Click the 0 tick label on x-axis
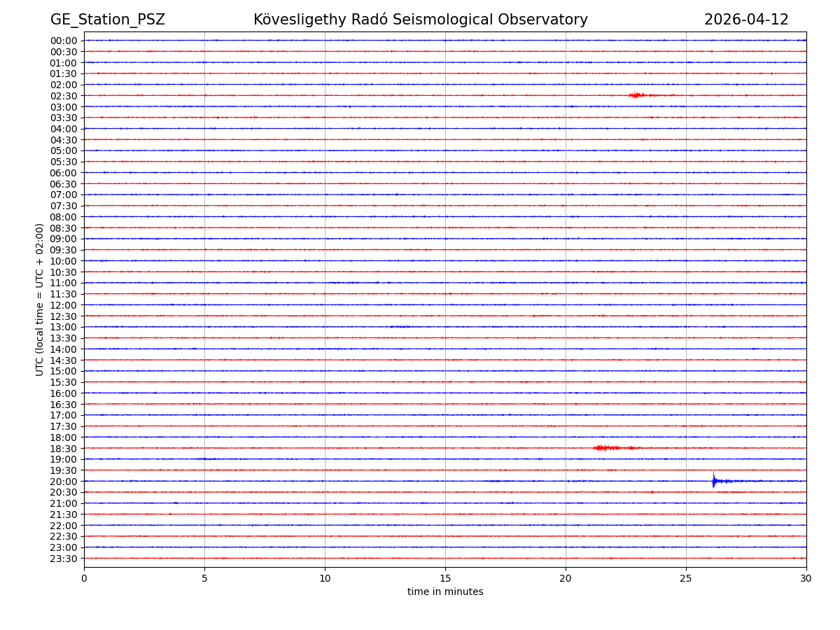Image resolution: width=840 pixels, height=630 pixels. coord(84,579)
